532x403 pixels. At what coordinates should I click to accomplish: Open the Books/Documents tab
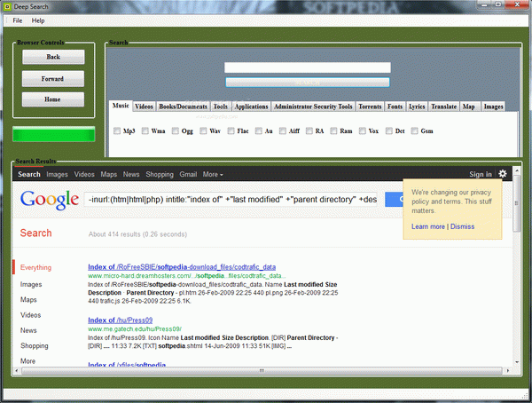tap(183, 107)
